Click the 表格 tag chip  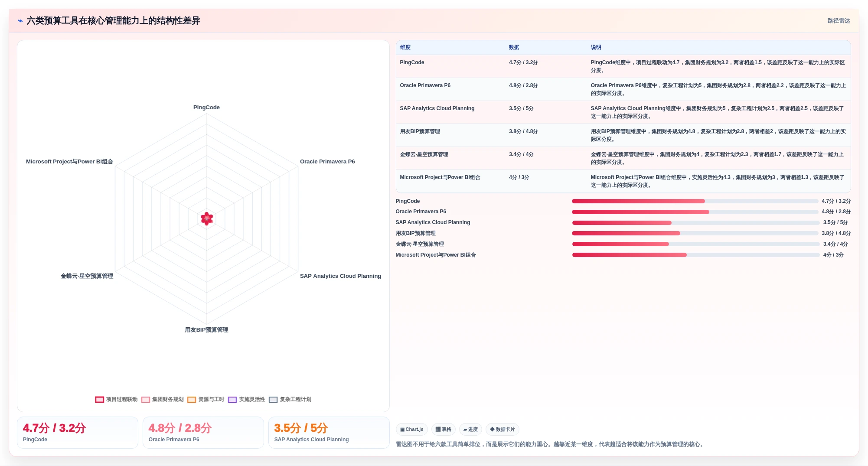pyautogui.click(x=444, y=430)
